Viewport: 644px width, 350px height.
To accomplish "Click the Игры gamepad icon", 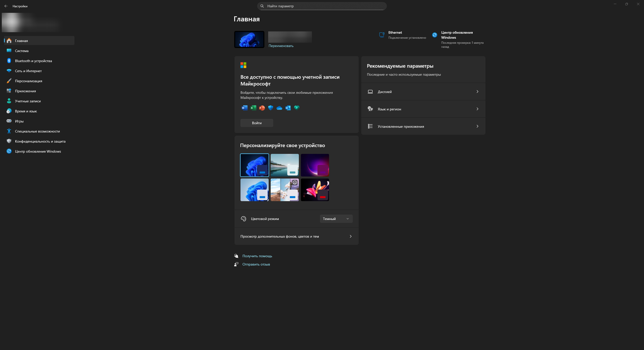I will (x=9, y=121).
